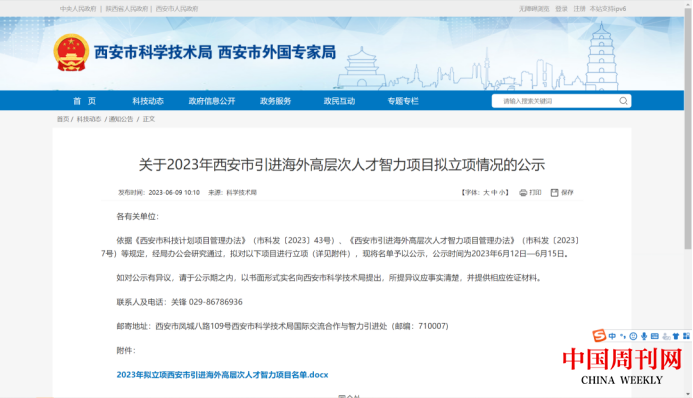Click the save icon beside 保存
Viewport: 693px width, 398px height.
tap(554, 193)
